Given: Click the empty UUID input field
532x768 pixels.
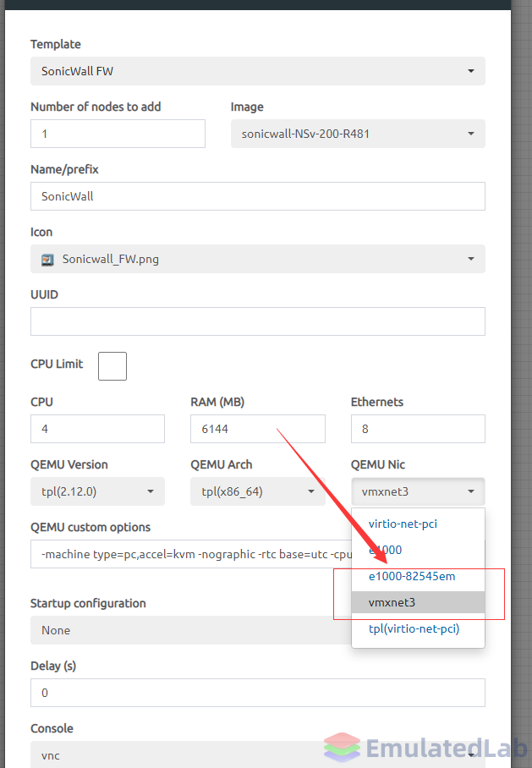Looking at the screenshot, I should coord(258,321).
